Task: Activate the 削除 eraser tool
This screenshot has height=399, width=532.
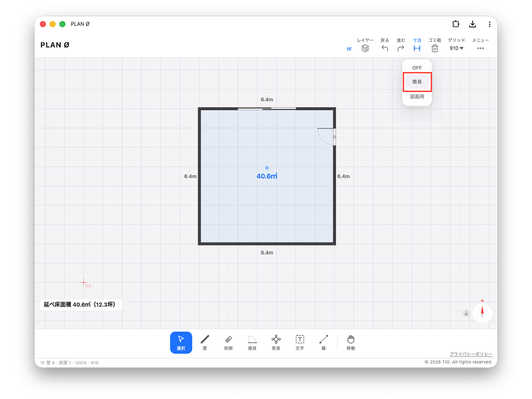Action: 228,342
